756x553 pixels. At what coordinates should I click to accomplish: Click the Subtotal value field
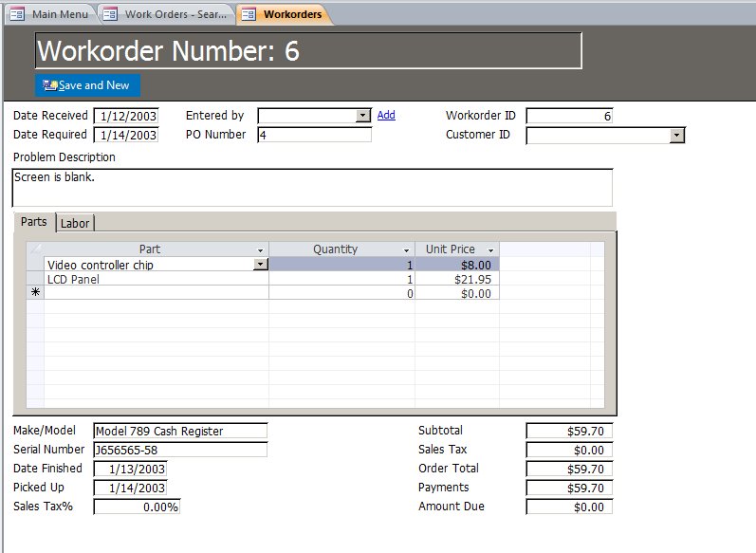tap(569, 431)
